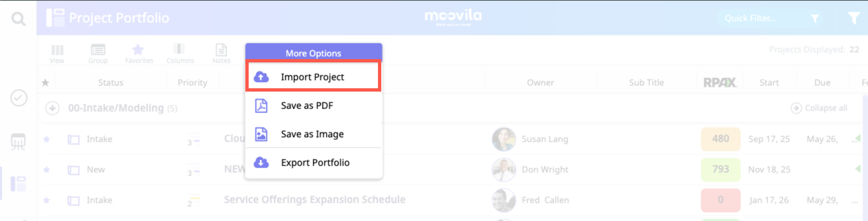Open Service Offerings Expansion Schedule project
The width and height of the screenshot is (868, 221).
[314, 199]
